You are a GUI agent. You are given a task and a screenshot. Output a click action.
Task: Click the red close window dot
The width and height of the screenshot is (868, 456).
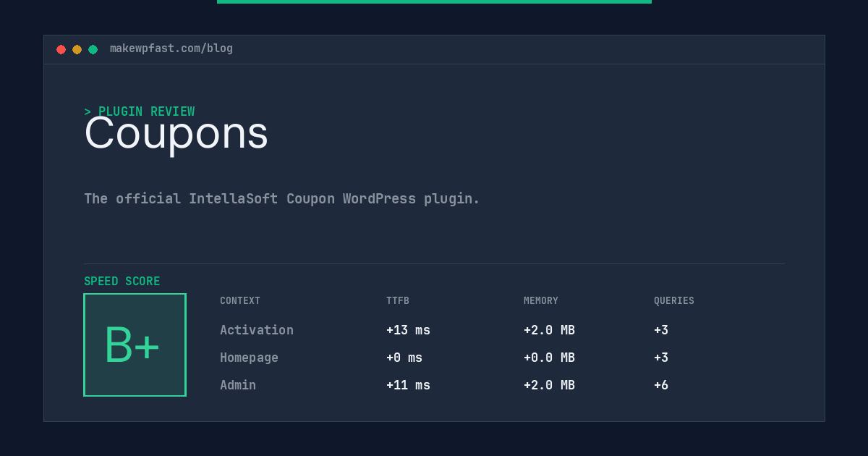point(61,49)
